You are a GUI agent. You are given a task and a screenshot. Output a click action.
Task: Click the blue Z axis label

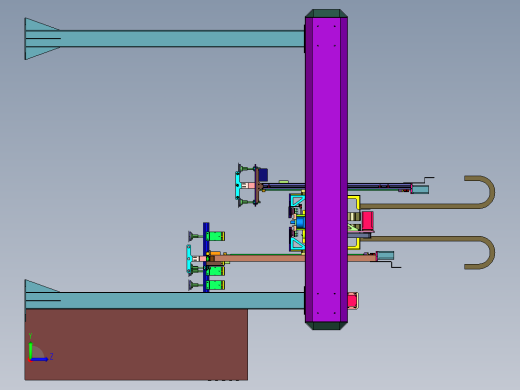point(51,357)
